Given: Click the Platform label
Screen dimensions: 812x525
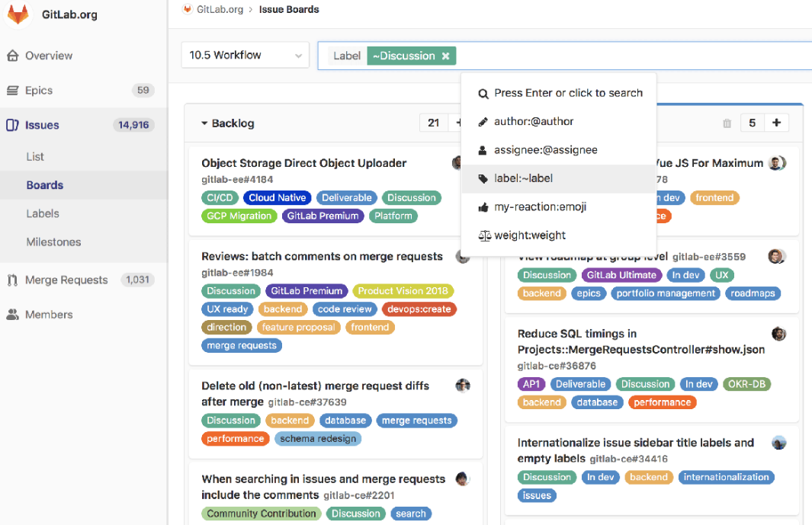Looking at the screenshot, I should pos(393,216).
